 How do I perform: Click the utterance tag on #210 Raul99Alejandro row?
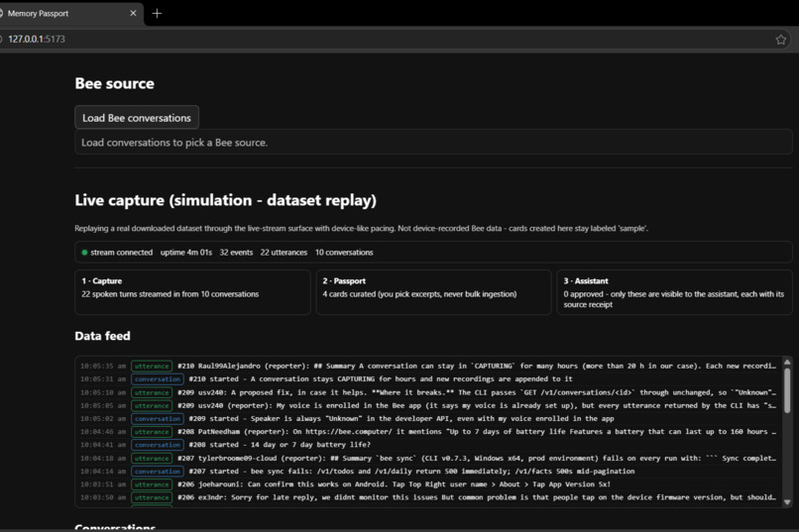(x=152, y=366)
